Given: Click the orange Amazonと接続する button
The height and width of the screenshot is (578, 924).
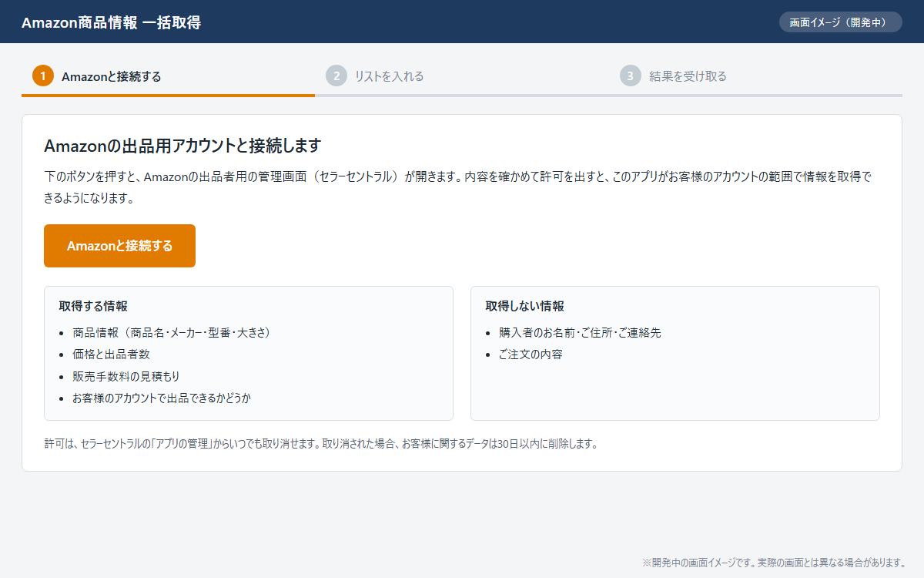Looking at the screenshot, I should coord(119,246).
